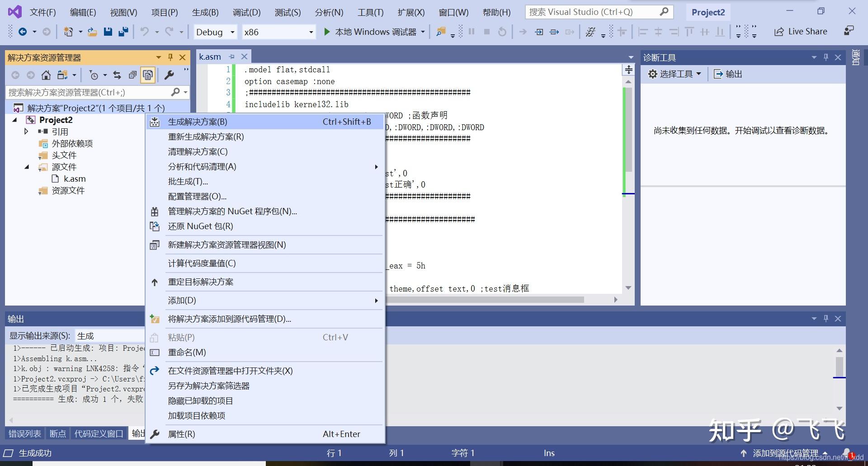868x466 pixels.
Task: Open Live Share collaboration
Action: [x=801, y=31]
